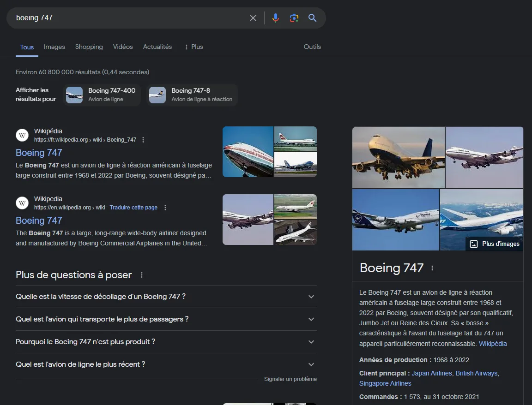Image resolution: width=532 pixels, height=405 pixels.
Task: Open Japan Airlines link
Action: click(x=432, y=373)
